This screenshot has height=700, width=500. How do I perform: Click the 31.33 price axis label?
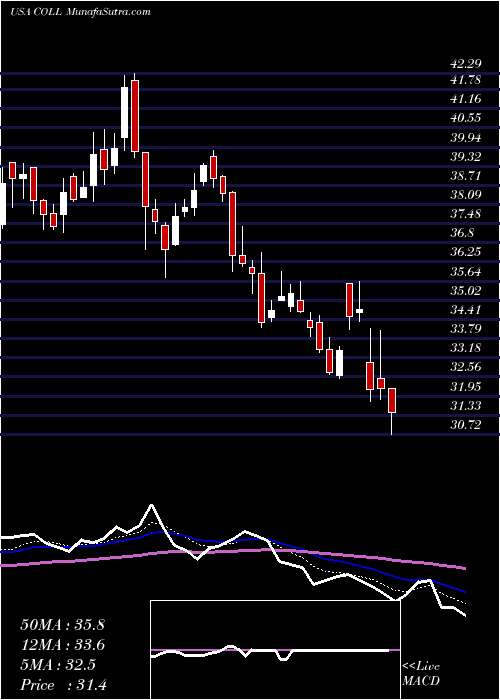click(x=466, y=405)
